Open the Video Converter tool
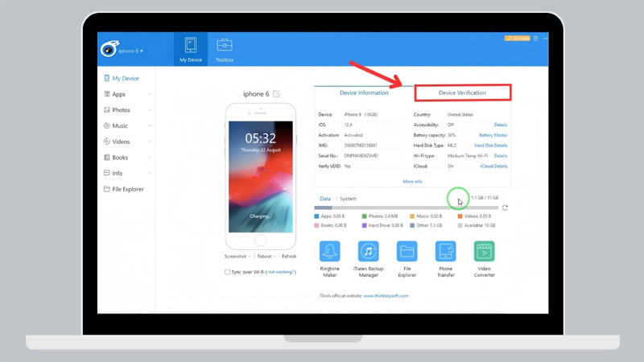The image size is (644, 362). pyautogui.click(x=484, y=252)
